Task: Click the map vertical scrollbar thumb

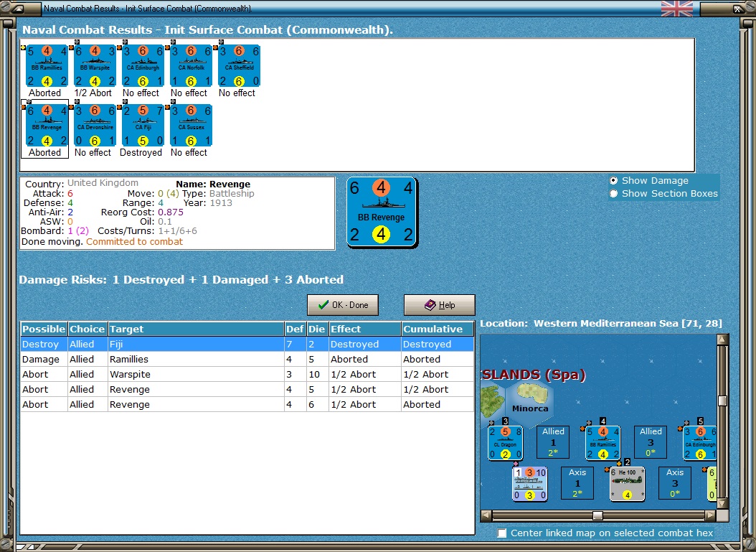Action: pos(722,401)
